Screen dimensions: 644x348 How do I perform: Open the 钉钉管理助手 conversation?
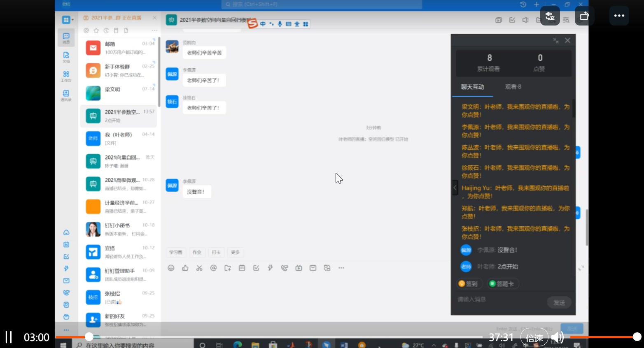click(119, 275)
